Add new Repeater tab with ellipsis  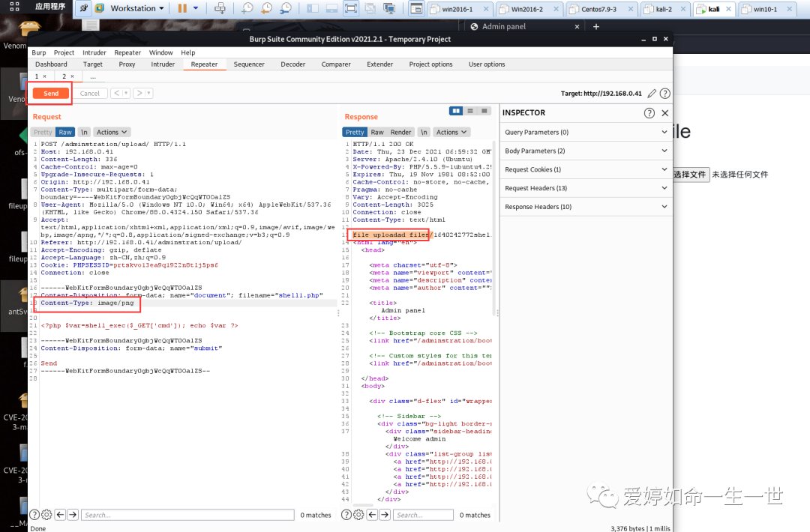[x=93, y=76]
